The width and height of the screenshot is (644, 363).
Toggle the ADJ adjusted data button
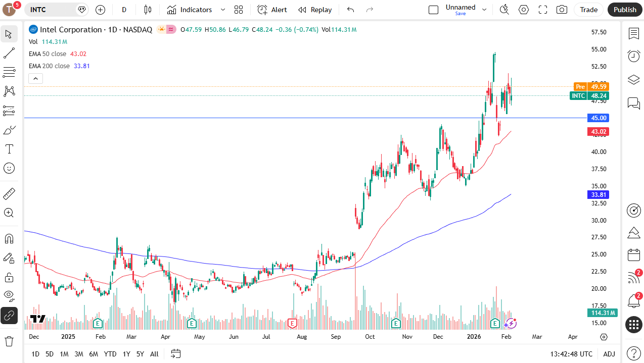pos(609,354)
